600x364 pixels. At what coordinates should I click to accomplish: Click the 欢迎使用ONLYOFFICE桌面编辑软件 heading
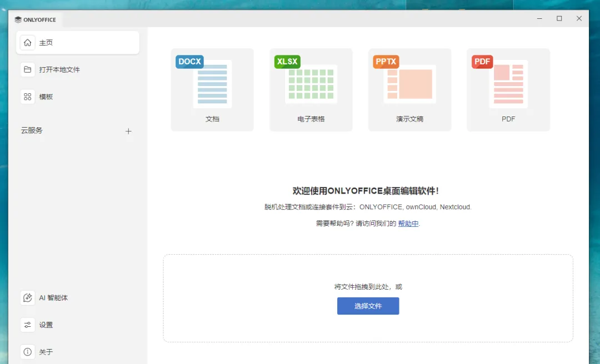366,191
